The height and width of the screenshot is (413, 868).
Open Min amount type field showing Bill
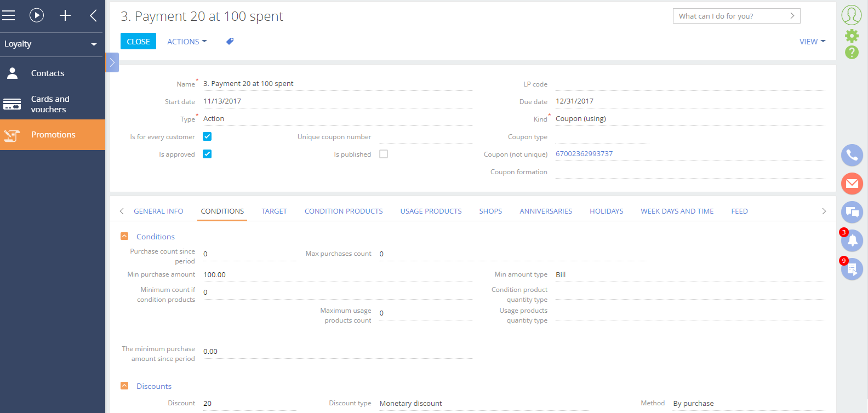(x=690, y=275)
